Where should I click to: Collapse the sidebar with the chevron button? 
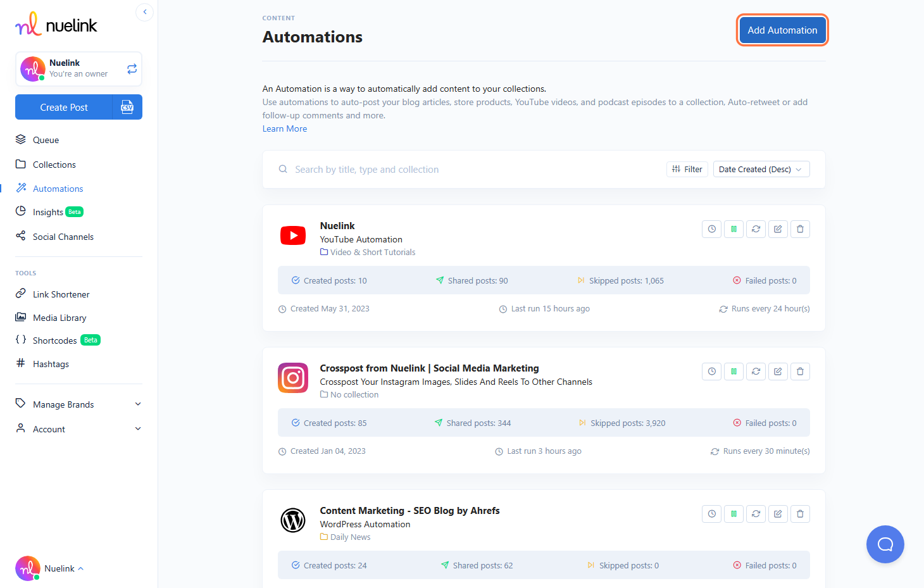[x=145, y=12]
